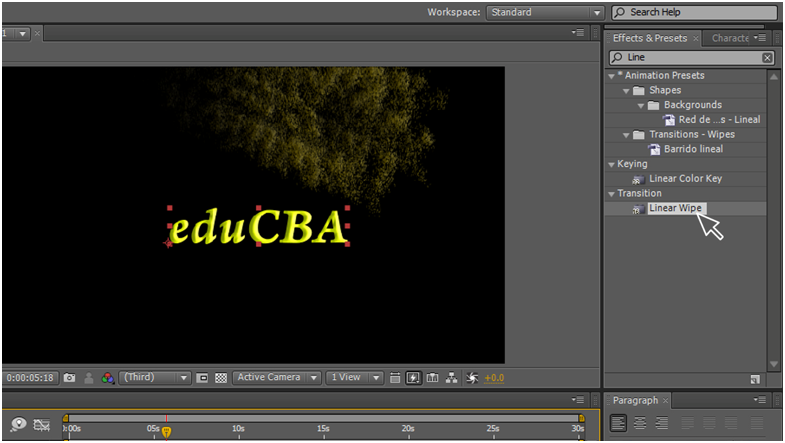This screenshot has height=443, width=785.
Task: Select Center Text in Paragraph panel
Action: [x=640, y=423]
